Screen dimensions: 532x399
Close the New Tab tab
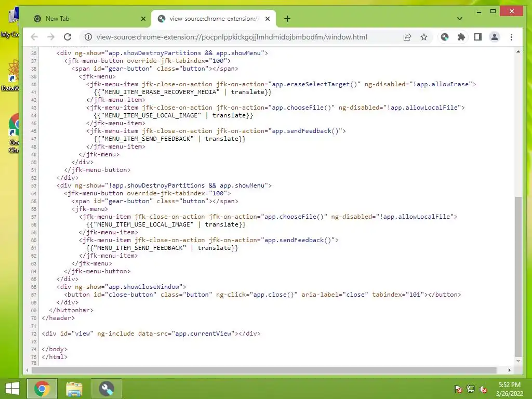click(x=143, y=19)
